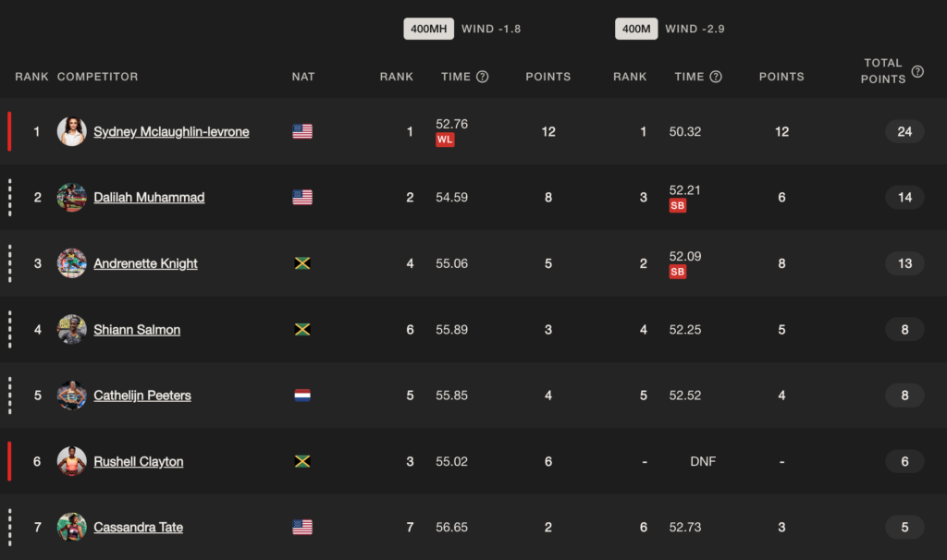Click the SB badge under 52.21
Screen dimensions: 947x560
[x=678, y=206]
